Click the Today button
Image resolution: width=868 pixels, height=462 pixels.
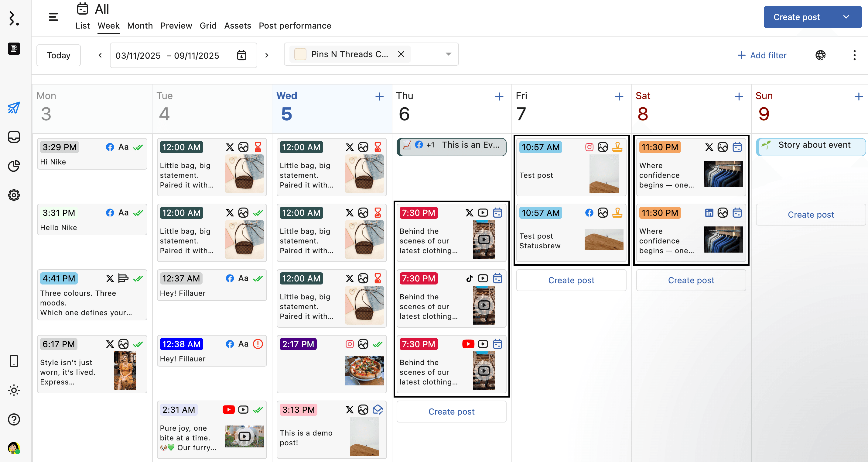pyautogui.click(x=58, y=55)
